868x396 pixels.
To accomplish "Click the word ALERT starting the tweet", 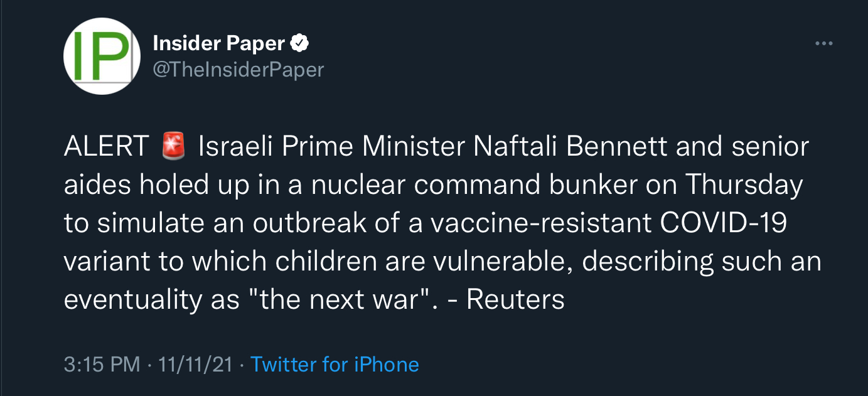I will [x=106, y=147].
